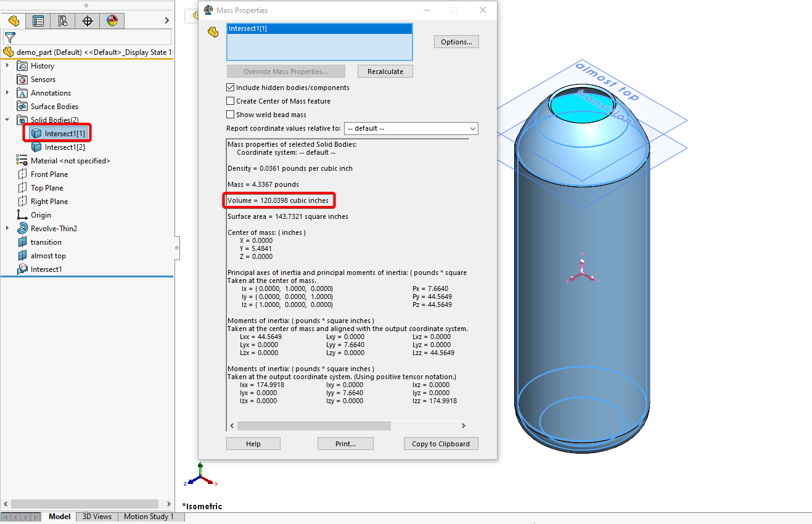The image size is (812, 524).
Task: Click the Mass Properties dialog title icon
Action: 208,10
